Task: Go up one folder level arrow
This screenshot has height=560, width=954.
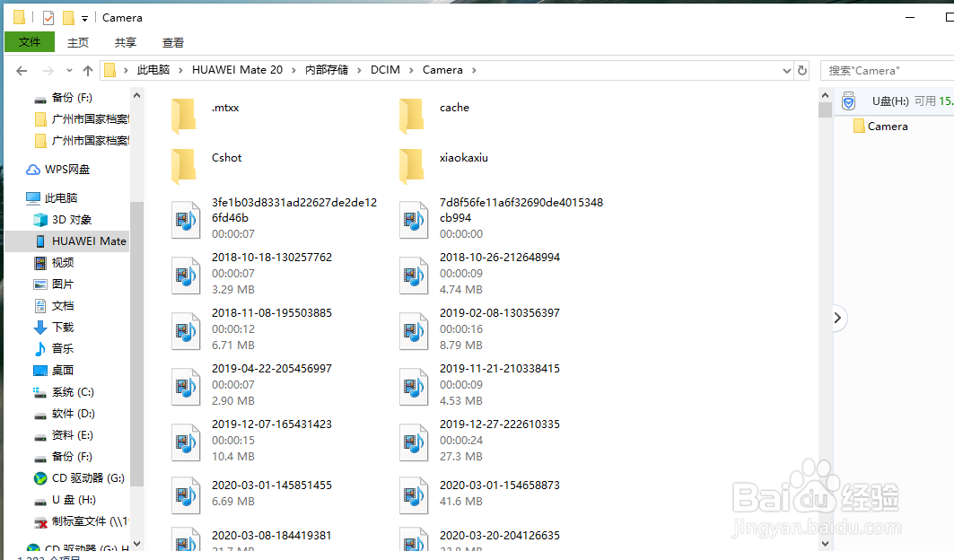Action: (88, 71)
